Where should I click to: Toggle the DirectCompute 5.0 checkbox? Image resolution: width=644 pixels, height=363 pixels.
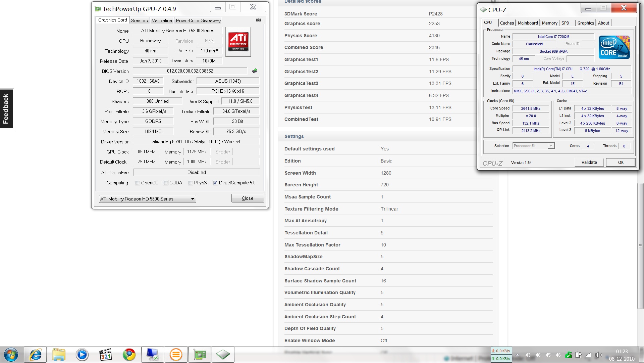point(215,183)
